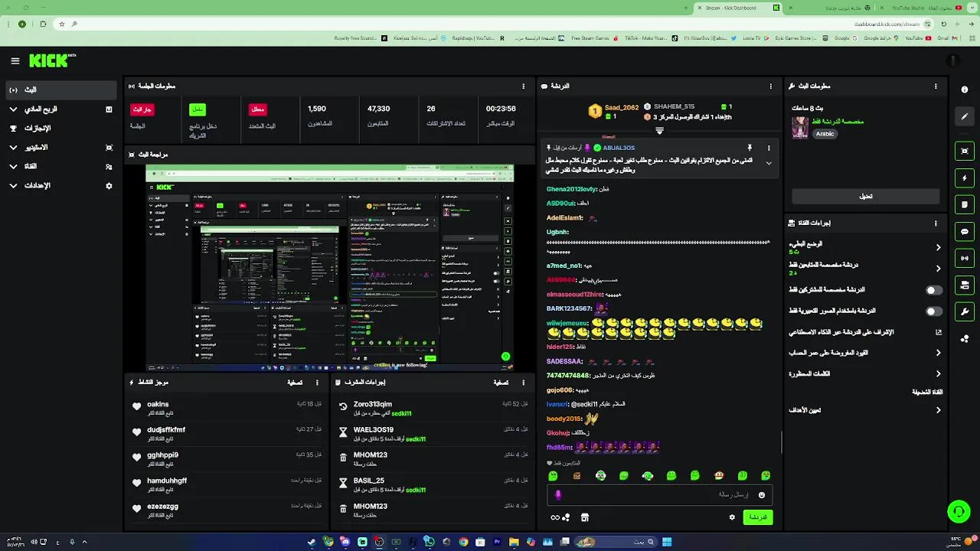The height and width of the screenshot is (551, 980).
Task: Click username Zoro313qim in moderator actions
Action: [x=373, y=404]
